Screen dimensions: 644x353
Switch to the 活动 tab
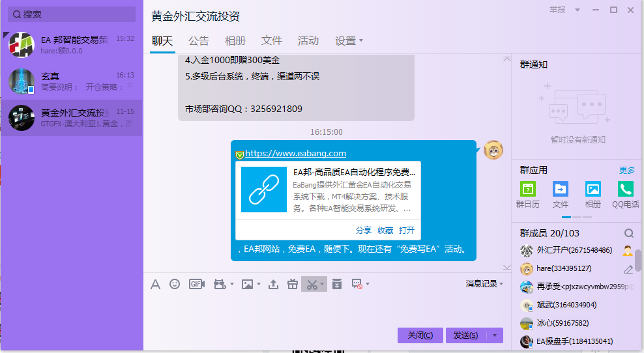(308, 40)
